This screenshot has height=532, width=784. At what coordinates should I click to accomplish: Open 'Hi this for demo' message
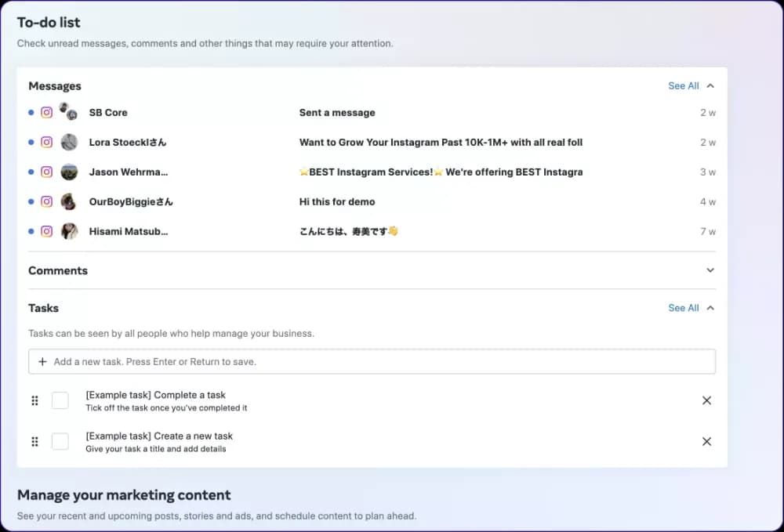[337, 201]
